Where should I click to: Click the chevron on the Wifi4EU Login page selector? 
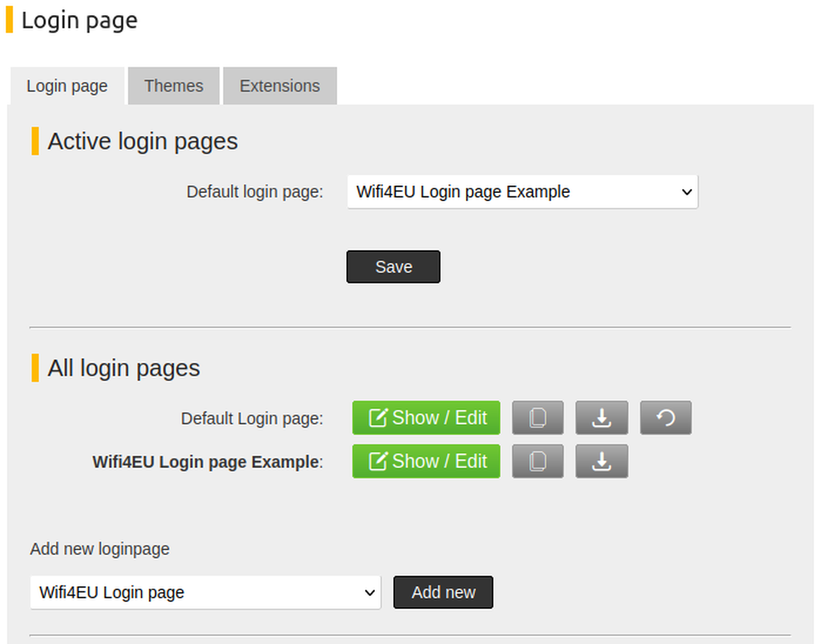click(369, 593)
